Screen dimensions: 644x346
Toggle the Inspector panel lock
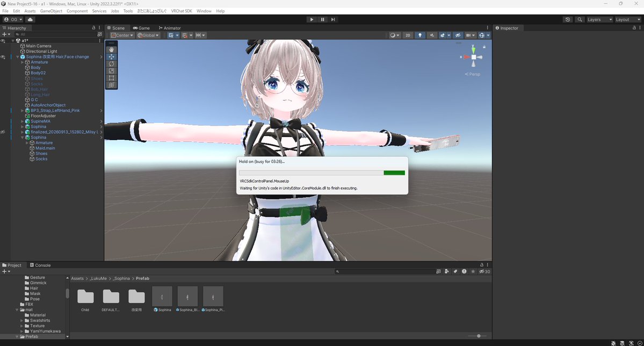click(x=634, y=28)
